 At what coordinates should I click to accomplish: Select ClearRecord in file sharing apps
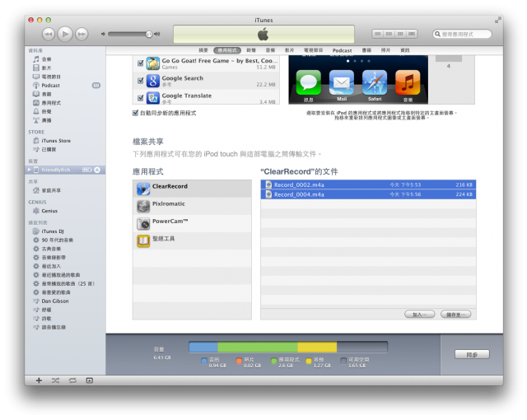click(192, 189)
